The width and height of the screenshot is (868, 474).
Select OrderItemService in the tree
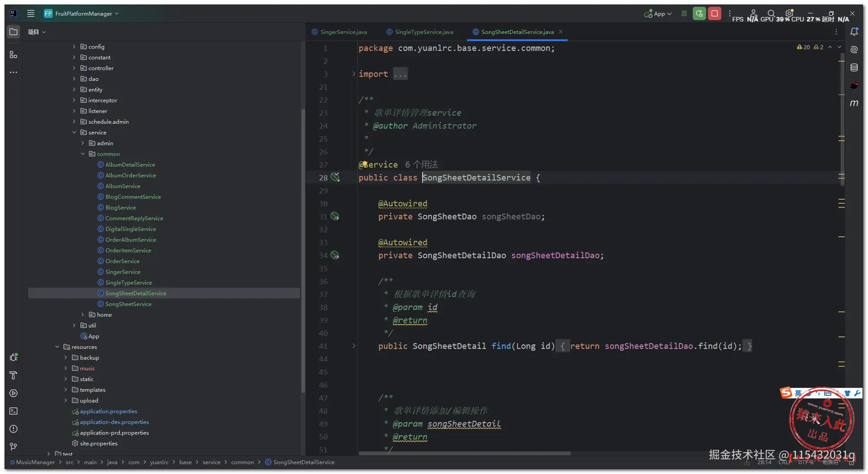(128, 250)
